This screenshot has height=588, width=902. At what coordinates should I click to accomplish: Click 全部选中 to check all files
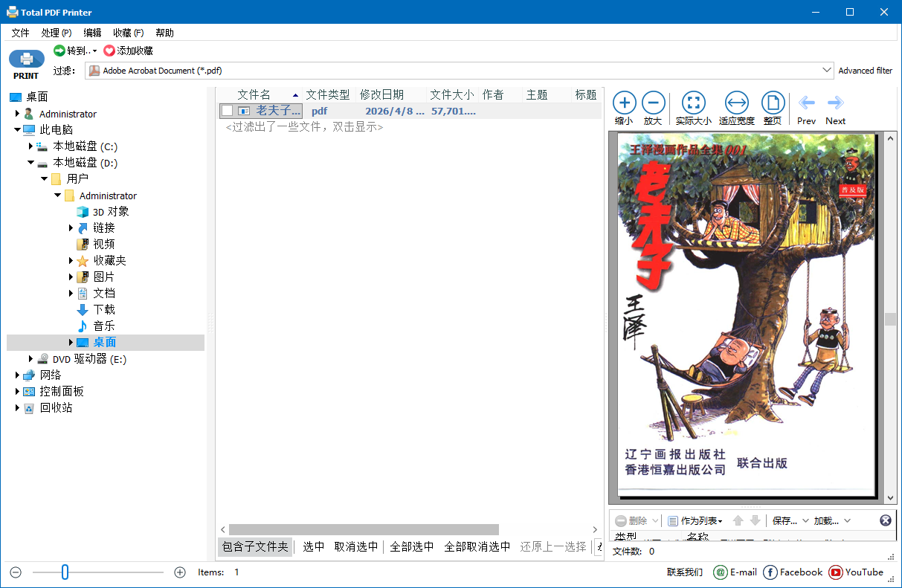(412, 546)
